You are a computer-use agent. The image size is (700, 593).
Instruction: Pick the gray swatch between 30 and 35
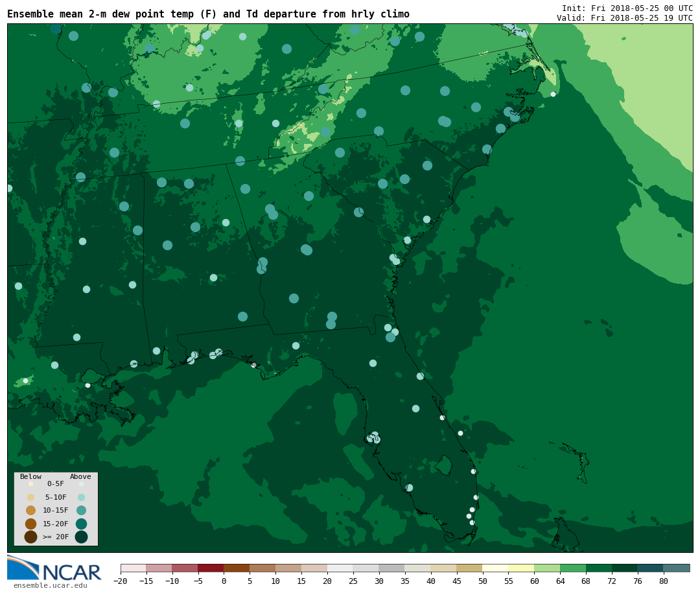click(x=391, y=568)
